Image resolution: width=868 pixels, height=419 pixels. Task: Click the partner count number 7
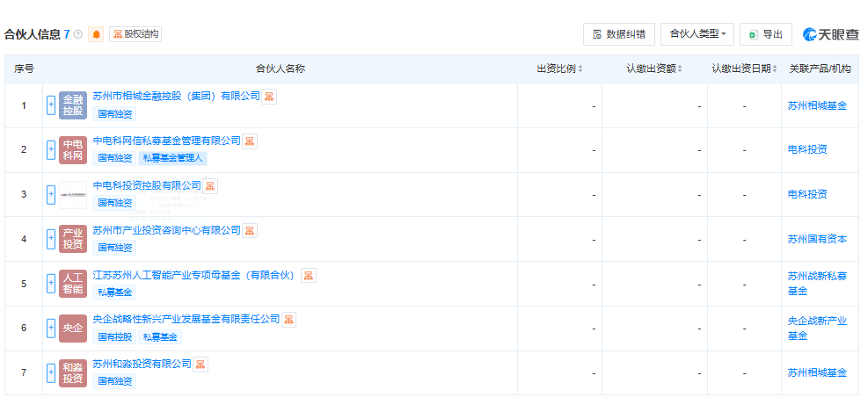pyautogui.click(x=67, y=34)
